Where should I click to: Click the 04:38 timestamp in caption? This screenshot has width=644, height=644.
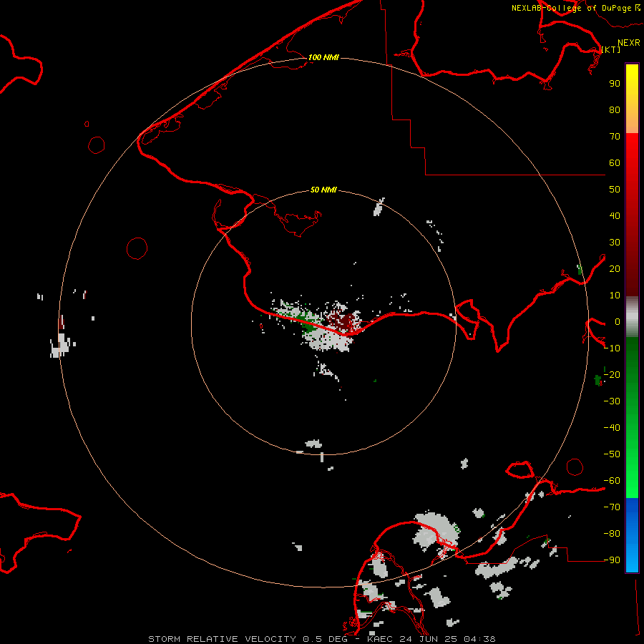coord(479,639)
